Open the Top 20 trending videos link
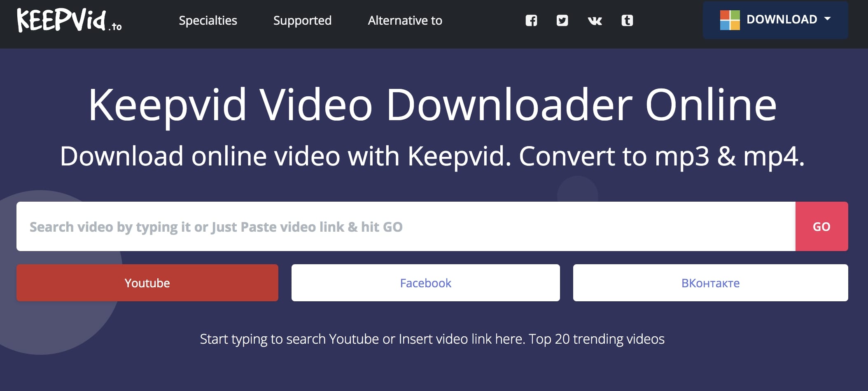 pyautogui.click(x=597, y=339)
